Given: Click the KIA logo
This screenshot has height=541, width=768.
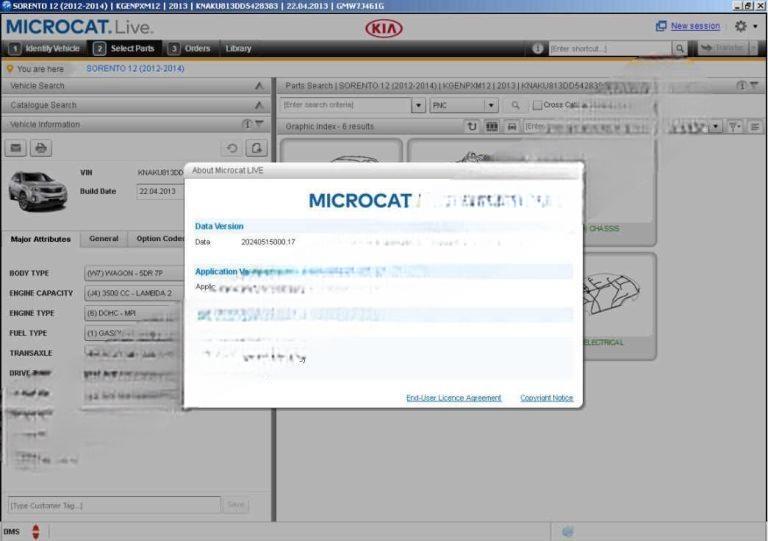Looking at the screenshot, I should tap(384, 28).
